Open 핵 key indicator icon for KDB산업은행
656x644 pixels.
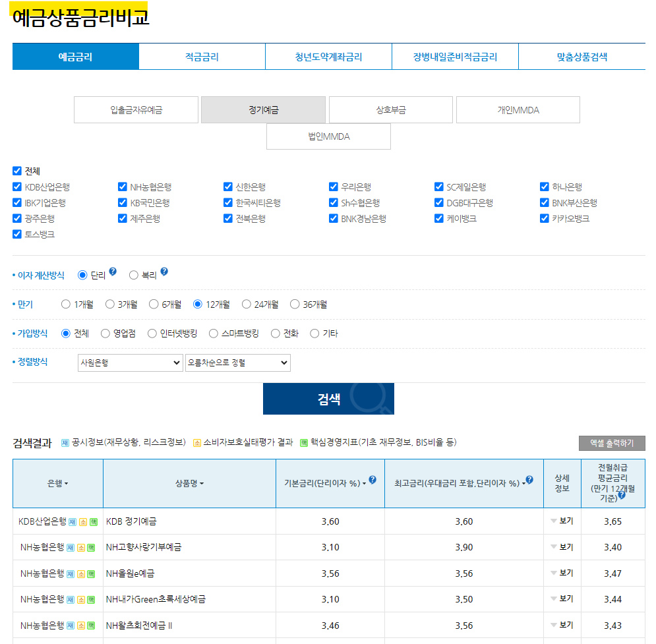coord(94,522)
